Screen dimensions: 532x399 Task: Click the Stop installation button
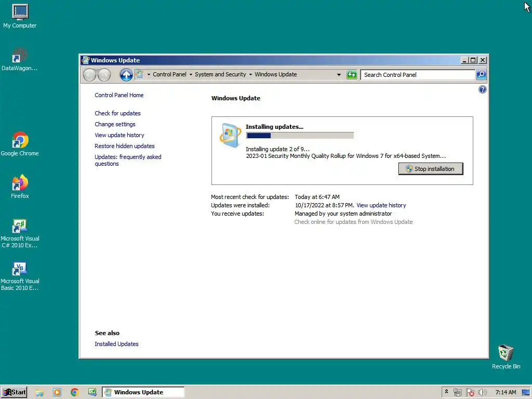431,169
